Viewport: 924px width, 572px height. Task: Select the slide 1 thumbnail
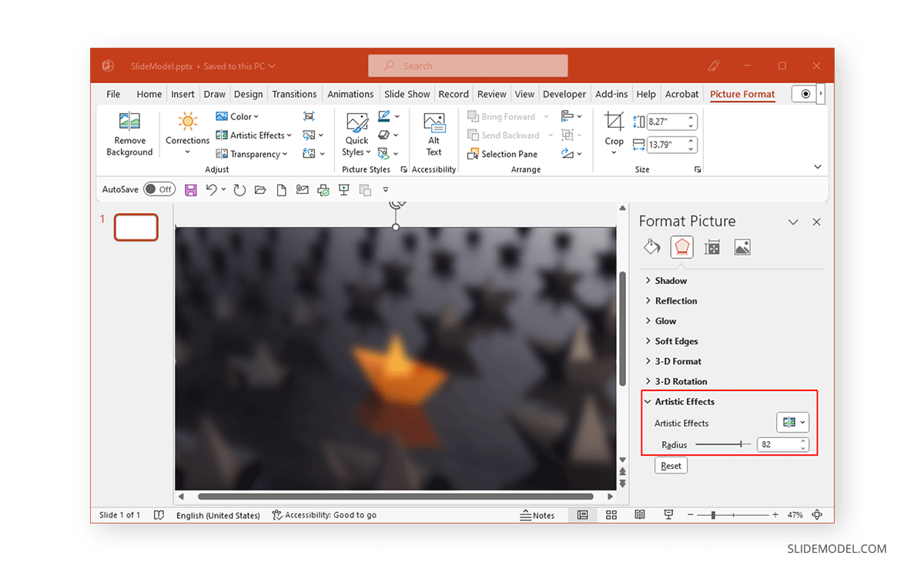tap(136, 227)
